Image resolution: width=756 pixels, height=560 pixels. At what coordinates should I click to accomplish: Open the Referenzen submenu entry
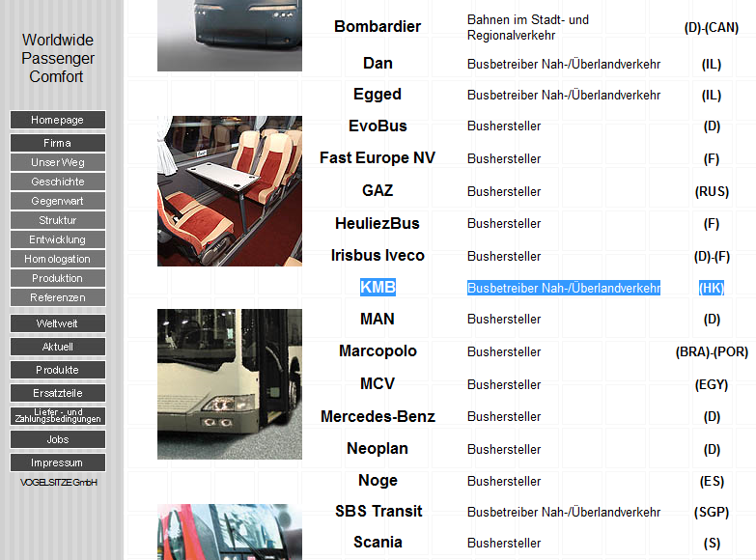tap(57, 297)
